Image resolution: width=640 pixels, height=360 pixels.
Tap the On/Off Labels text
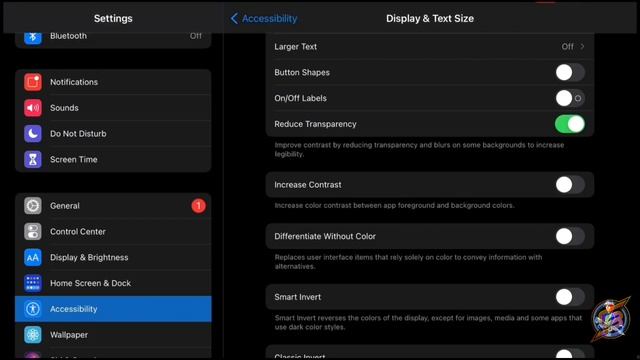300,98
